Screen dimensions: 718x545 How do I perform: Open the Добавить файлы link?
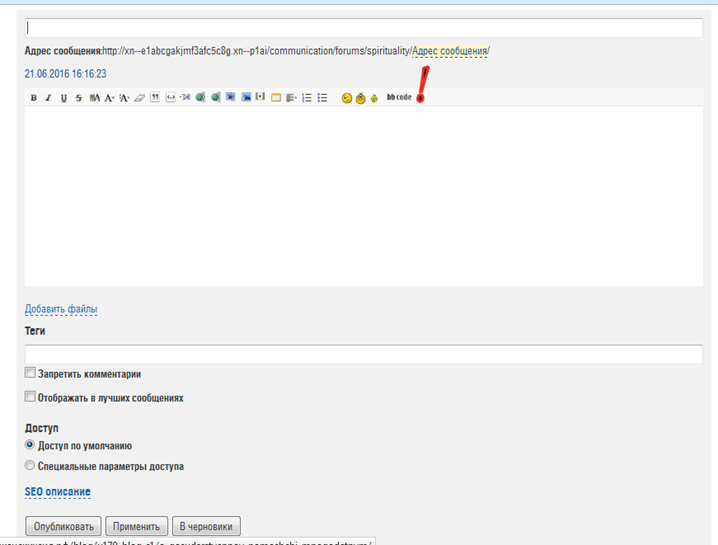(61, 309)
